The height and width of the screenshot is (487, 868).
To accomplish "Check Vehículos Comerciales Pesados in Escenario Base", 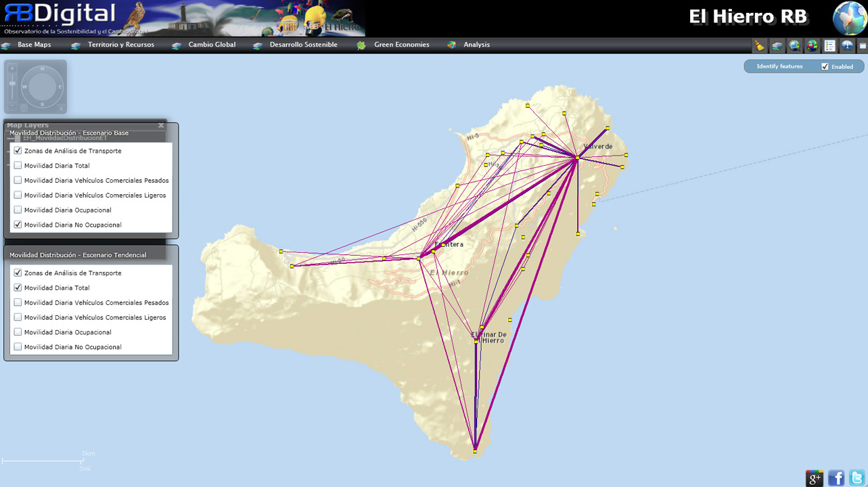I will pos(18,181).
